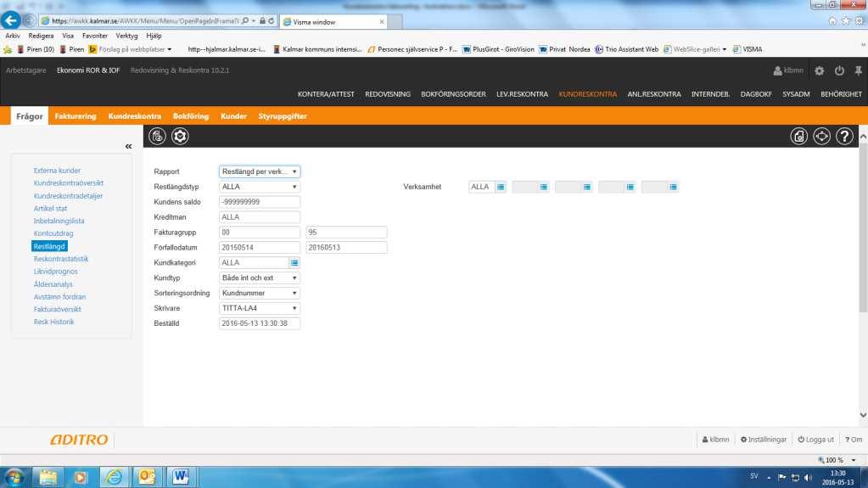The image size is (868, 488).
Task: Expand Förslag på webbplatser dropdown
Action: (x=170, y=49)
